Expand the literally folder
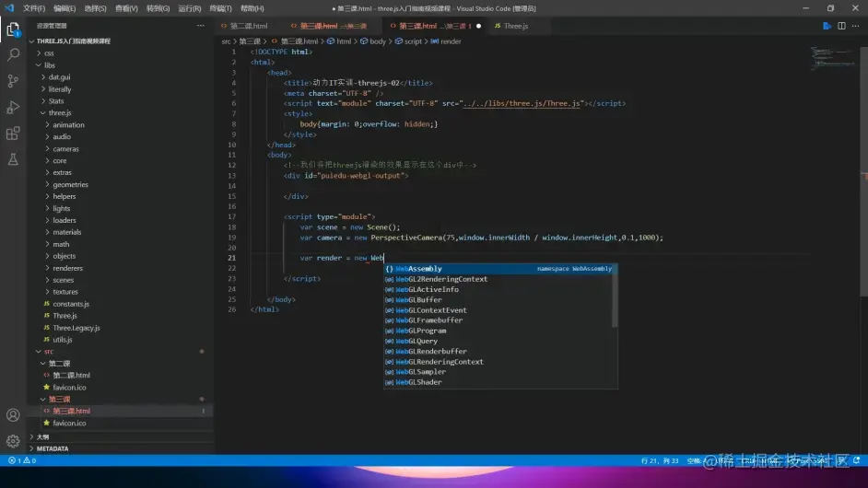The image size is (868, 488). pos(60,89)
